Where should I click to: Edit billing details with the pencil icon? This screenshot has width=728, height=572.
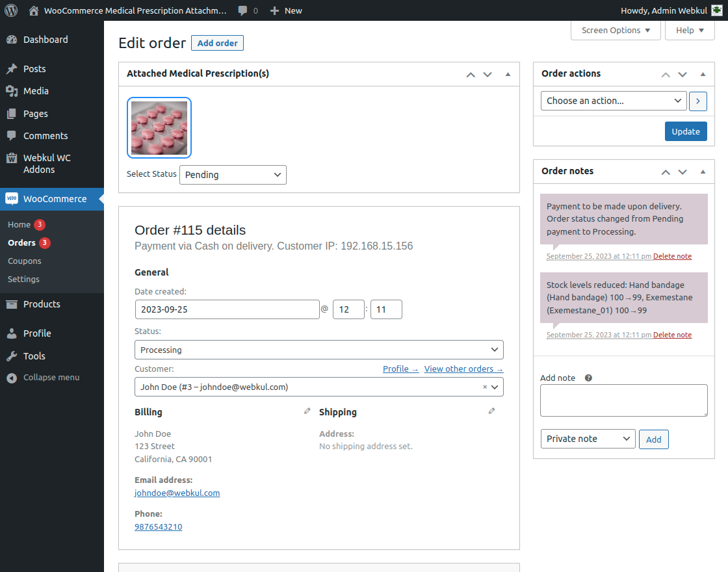tap(307, 411)
